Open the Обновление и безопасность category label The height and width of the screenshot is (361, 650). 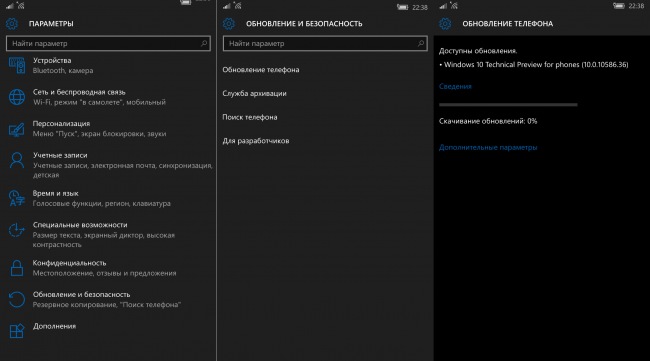point(81,294)
